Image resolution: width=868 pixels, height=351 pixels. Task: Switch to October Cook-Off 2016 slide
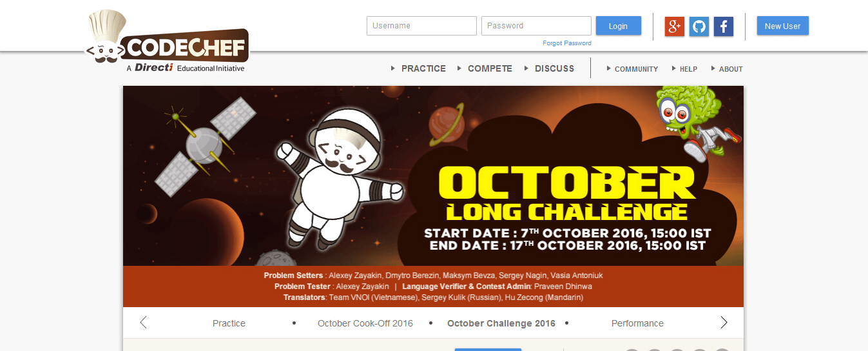[365, 323]
